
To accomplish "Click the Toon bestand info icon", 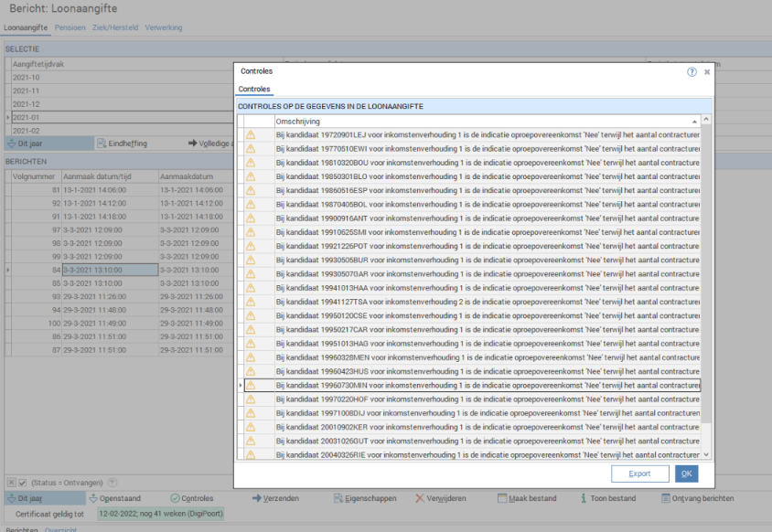I will (x=582, y=498).
